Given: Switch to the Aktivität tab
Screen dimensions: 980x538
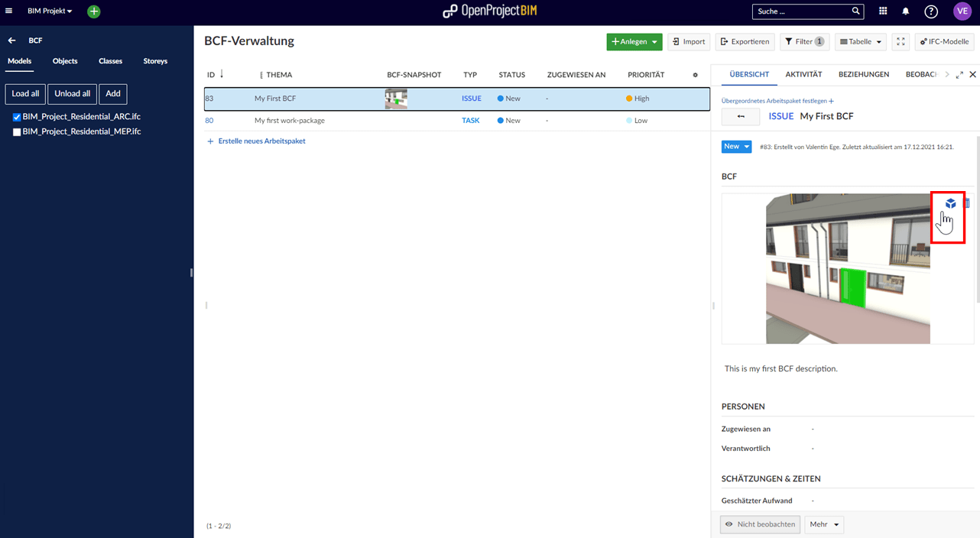Looking at the screenshot, I should (803, 74).
